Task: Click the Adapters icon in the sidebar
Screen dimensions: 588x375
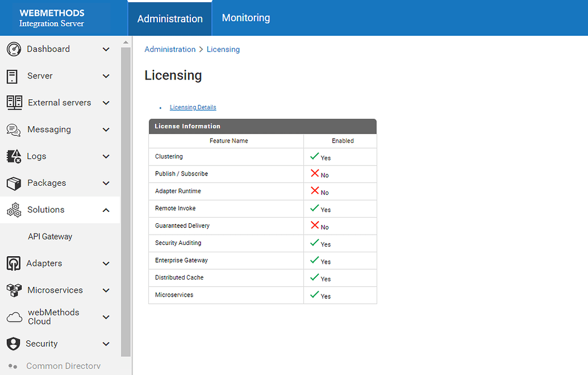Action: click(14, 263)
